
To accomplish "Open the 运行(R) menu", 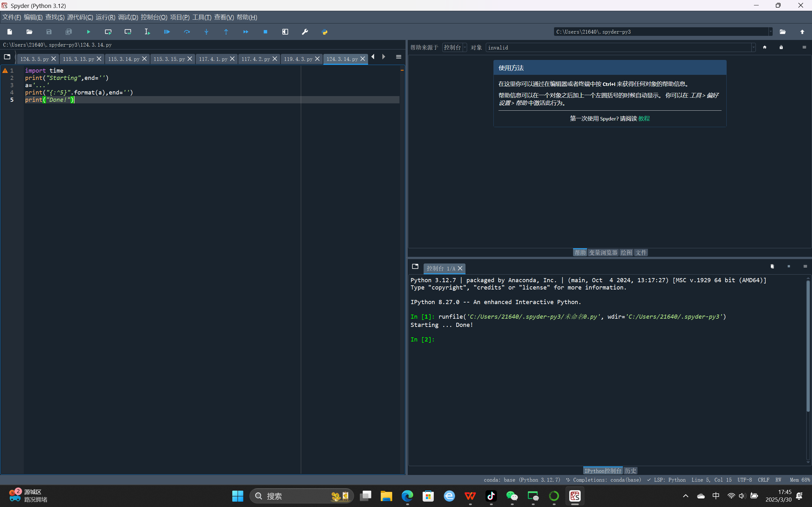I will [105, 17].
